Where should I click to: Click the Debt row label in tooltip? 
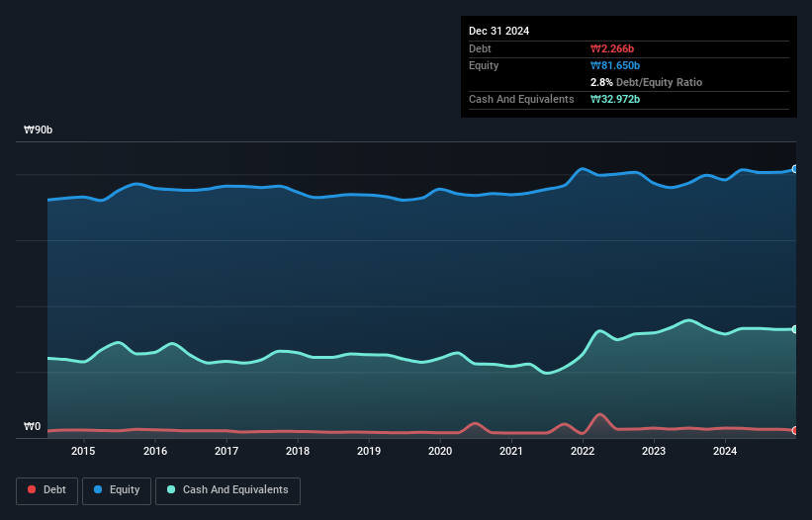[x=480, y=48]
